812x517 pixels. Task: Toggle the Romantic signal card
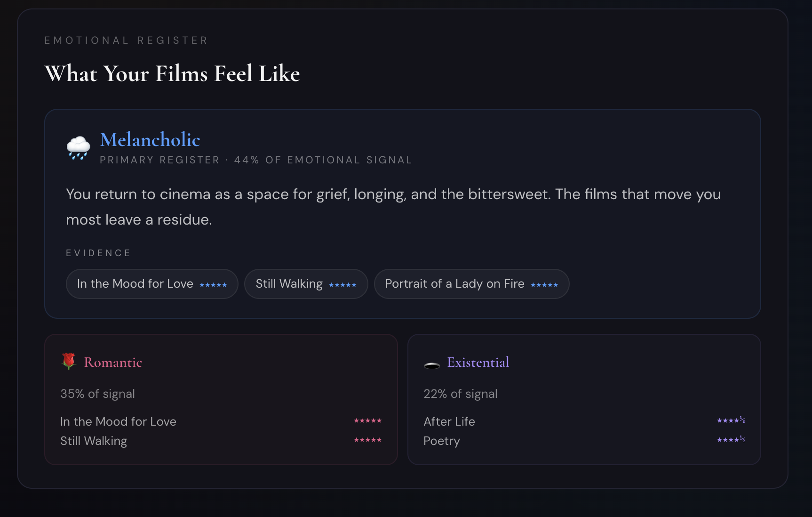[221, 399]
